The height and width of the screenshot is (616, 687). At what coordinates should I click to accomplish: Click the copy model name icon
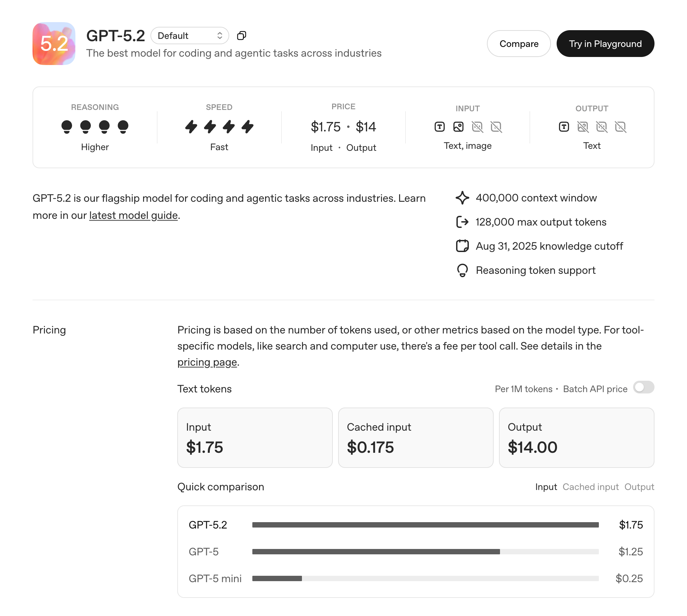point(242,35)
